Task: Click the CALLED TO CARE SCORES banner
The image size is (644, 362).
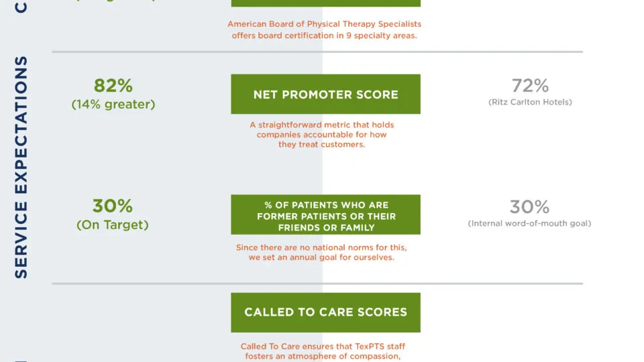Action: point(325,312)
